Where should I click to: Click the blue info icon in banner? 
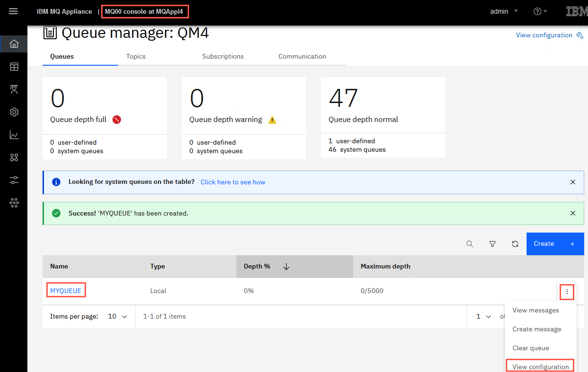click(56, 182)
